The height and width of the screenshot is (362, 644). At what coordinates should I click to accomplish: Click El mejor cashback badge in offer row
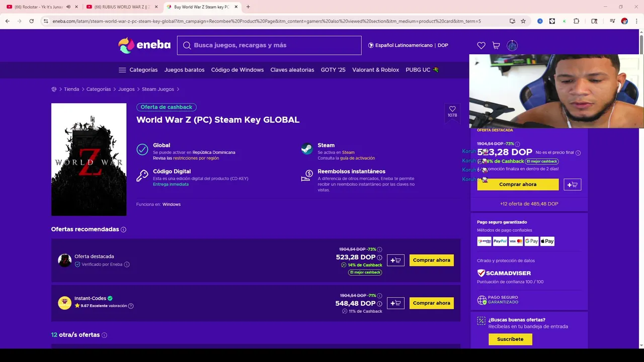tap(365, 273)
